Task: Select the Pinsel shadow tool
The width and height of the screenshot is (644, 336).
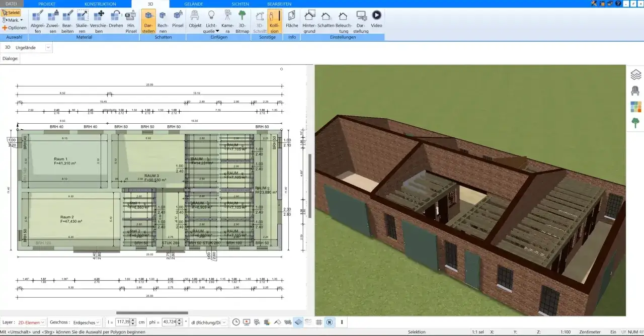Action: pyautogui.click(x=178, y=18)
